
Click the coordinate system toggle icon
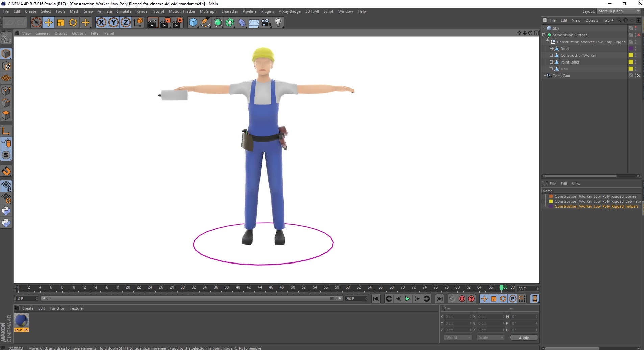[x=138, y=23]
